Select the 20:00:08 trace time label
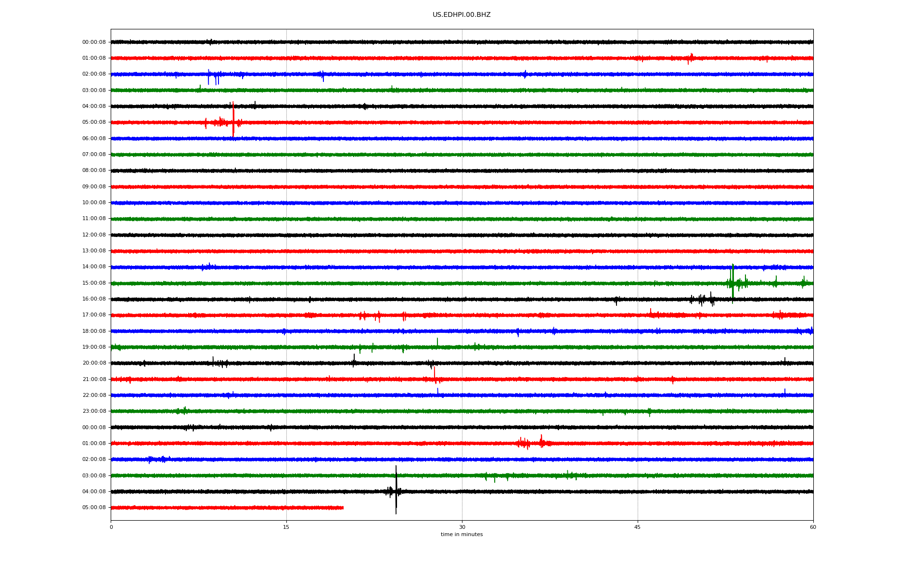924x578 pixels. pos(94,363)
